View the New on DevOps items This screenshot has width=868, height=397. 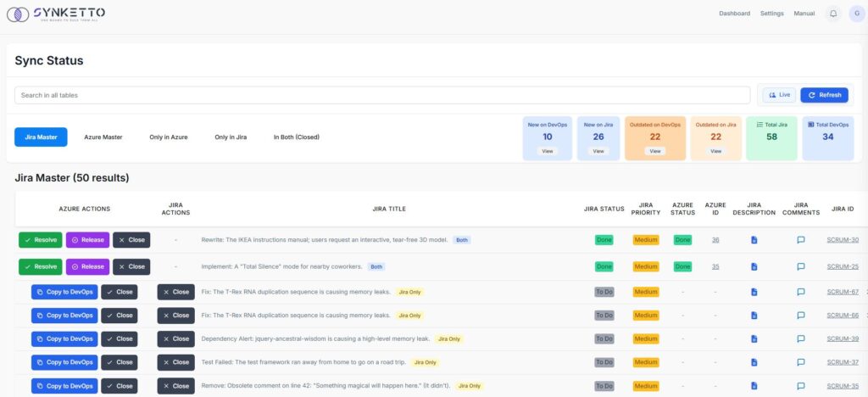(547, 151)
